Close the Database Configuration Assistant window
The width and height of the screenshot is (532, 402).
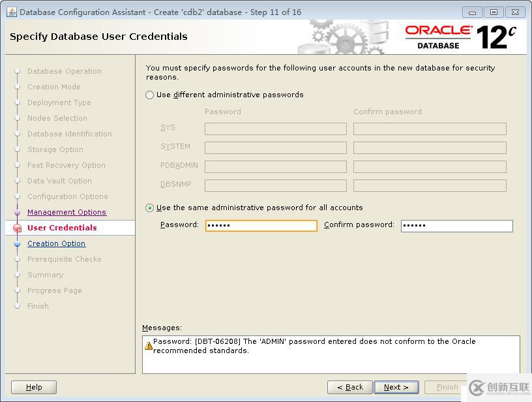pos(515,12)
